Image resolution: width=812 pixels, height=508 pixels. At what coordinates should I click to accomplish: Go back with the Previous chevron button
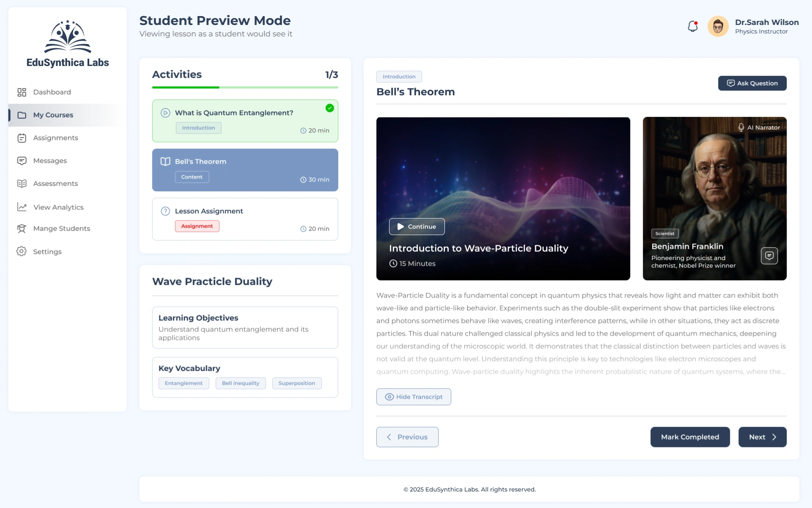(x=407, y=437)
